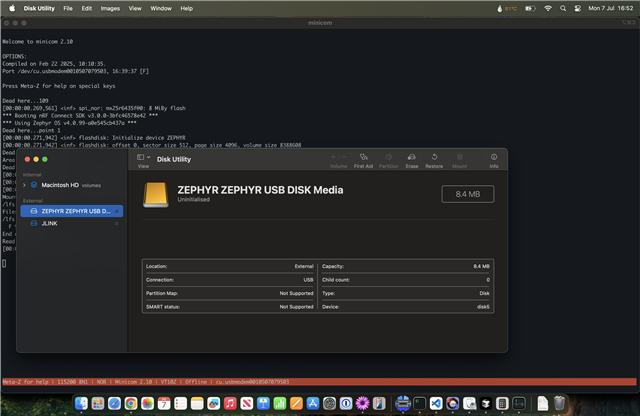640x416 pixels.
Task: Eject the JLINK disk from sidebar
Action: (x=117, y=223)
